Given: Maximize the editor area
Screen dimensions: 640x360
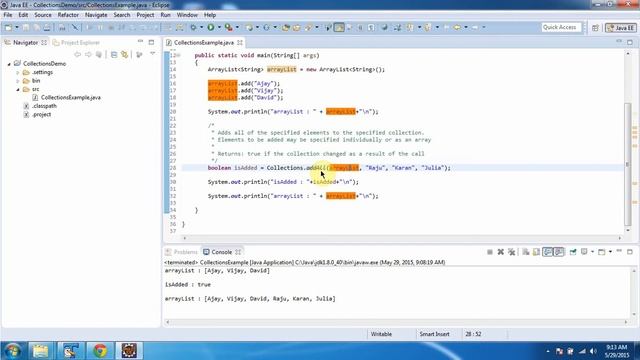Looking at the screenshot, I should pyautogui.click(x=630, y=42).
